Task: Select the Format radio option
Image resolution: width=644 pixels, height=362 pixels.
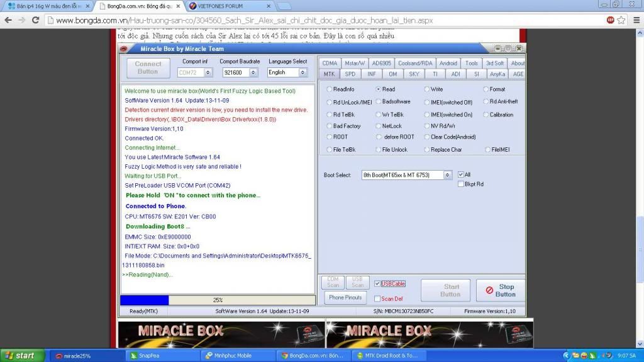Action: 486,89
